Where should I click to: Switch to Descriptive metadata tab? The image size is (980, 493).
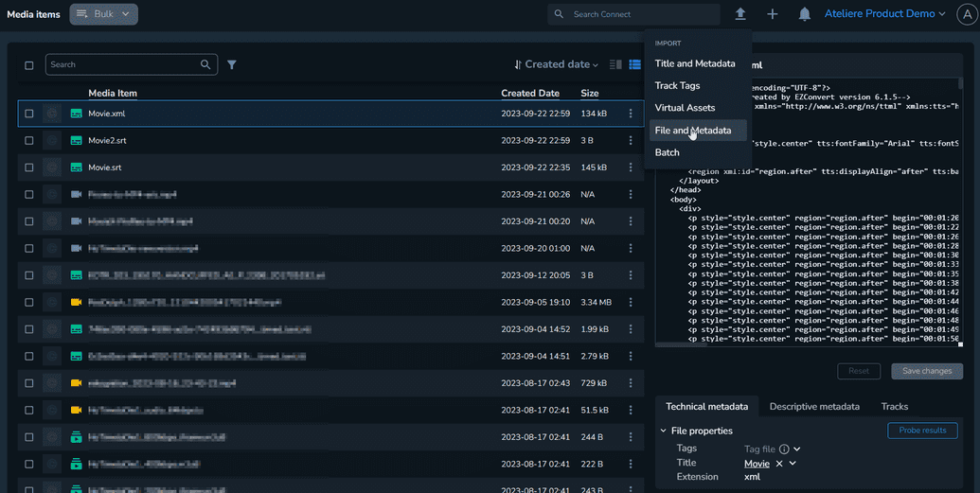pyautogui.click(x=814, y=406)
